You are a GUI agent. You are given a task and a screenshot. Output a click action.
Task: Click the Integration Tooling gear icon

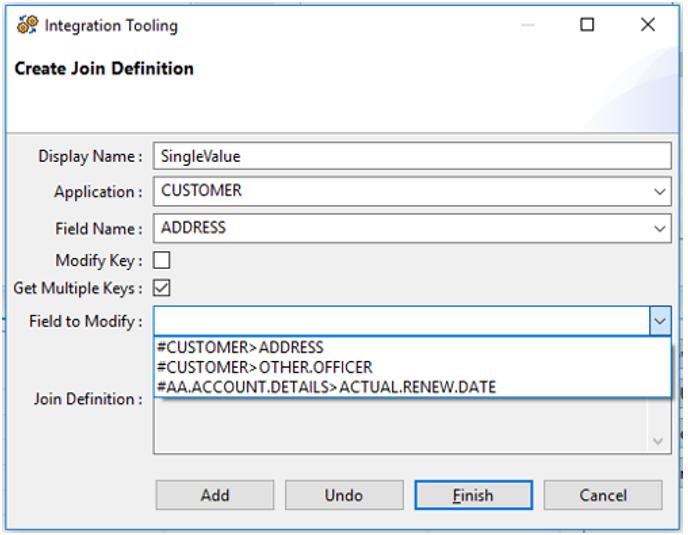pos(26,26)
